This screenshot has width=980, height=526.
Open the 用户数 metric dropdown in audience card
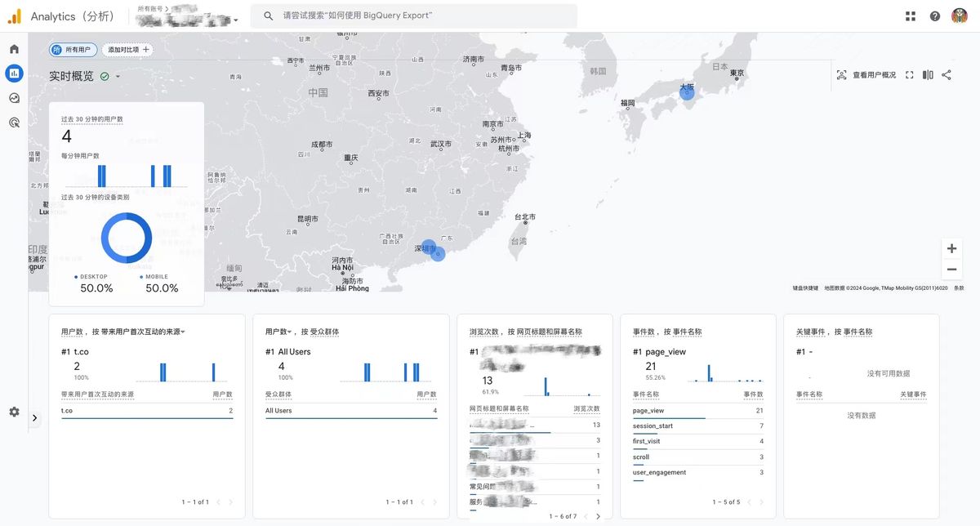coord(279,332)
